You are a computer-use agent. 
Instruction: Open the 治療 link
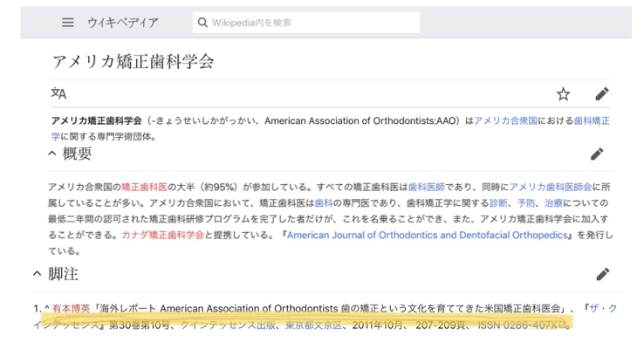click(553, 203)
